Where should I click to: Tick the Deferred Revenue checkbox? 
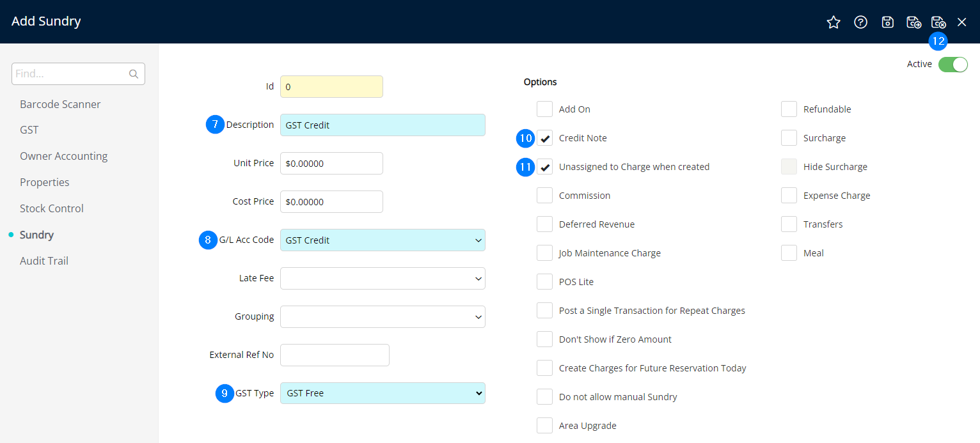pyautogui.click(x=545, y=224)
